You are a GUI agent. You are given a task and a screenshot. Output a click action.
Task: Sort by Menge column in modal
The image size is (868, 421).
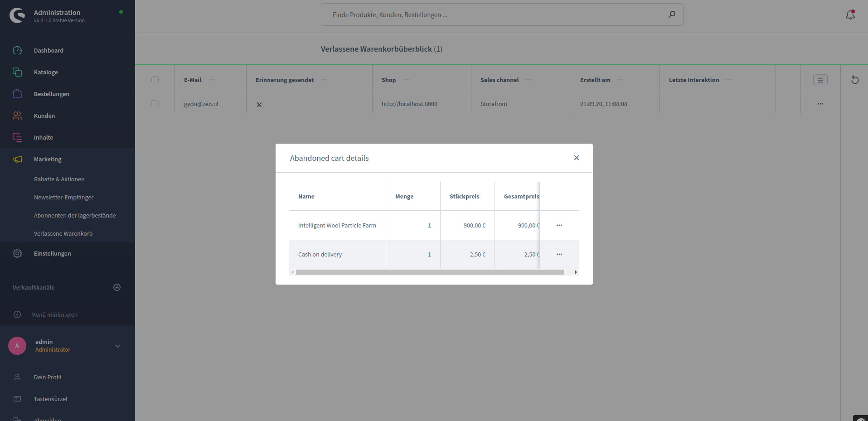click(404, 196)
